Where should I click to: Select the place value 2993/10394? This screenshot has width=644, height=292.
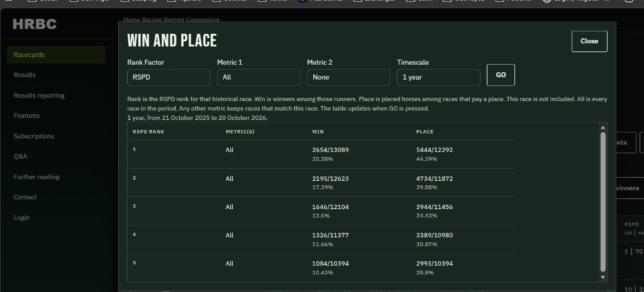(x=434, y=264)
